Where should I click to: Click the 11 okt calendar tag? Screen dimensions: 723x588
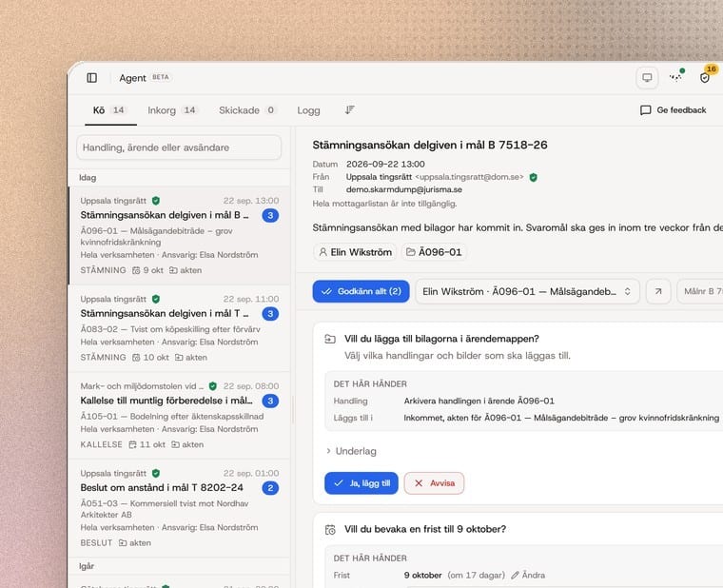coord(147,444)
